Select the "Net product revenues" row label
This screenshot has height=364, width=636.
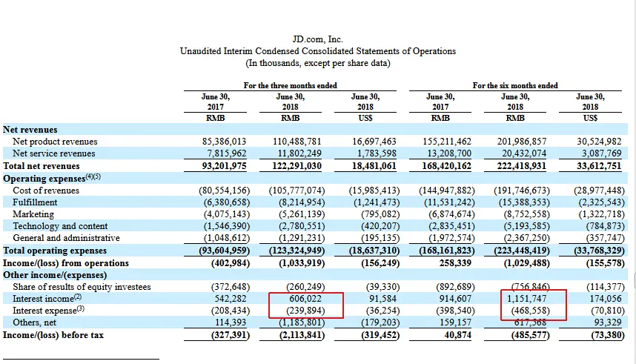[x=55, y=142]
